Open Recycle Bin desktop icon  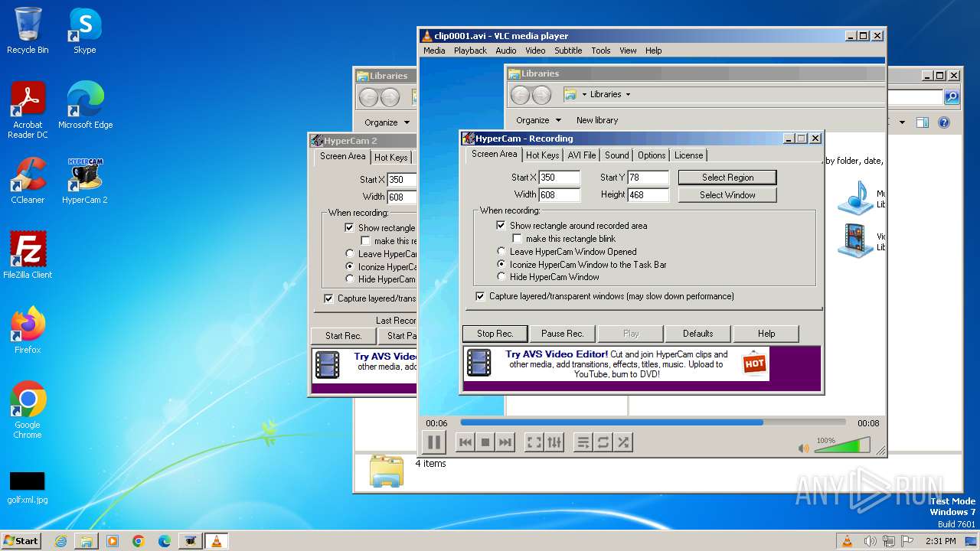28,31
